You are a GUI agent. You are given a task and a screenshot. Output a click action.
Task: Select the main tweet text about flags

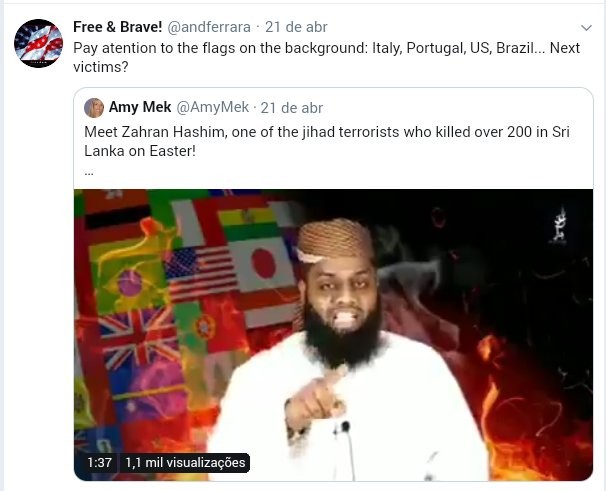tap(327, 57)
